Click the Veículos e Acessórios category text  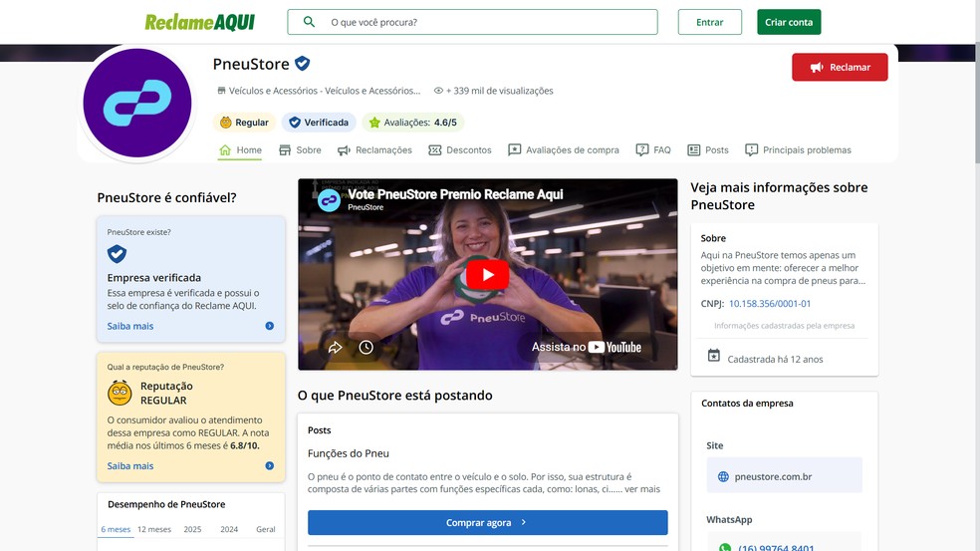(325, 91)
